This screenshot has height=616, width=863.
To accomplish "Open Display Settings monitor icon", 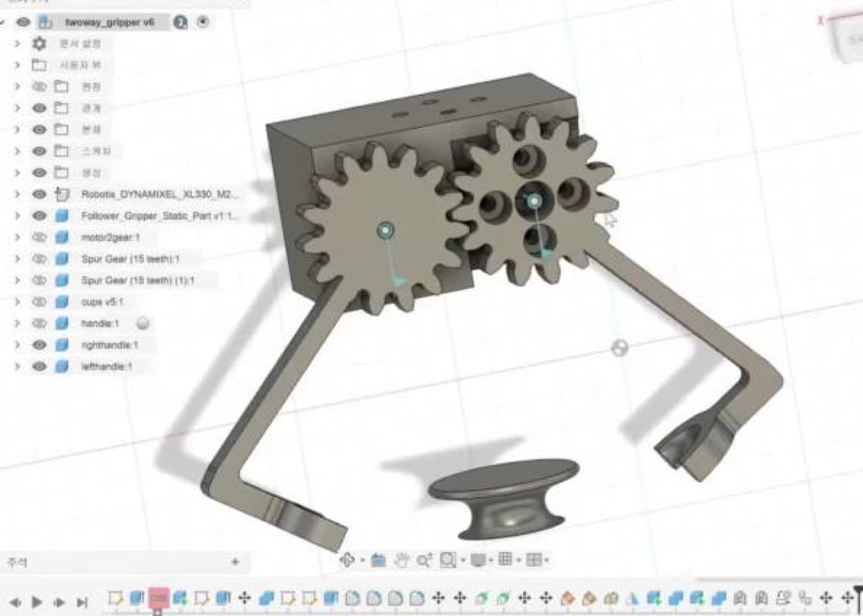I will pyautogui.click(x=478, y=560).
